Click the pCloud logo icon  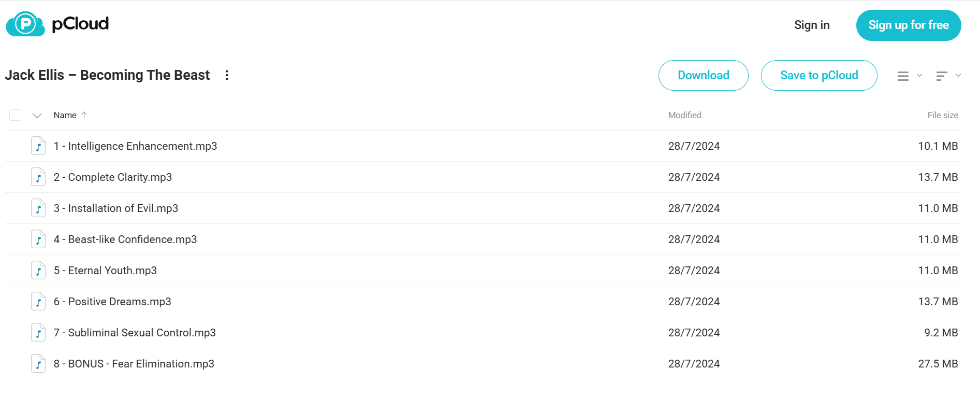coord(25,24)
